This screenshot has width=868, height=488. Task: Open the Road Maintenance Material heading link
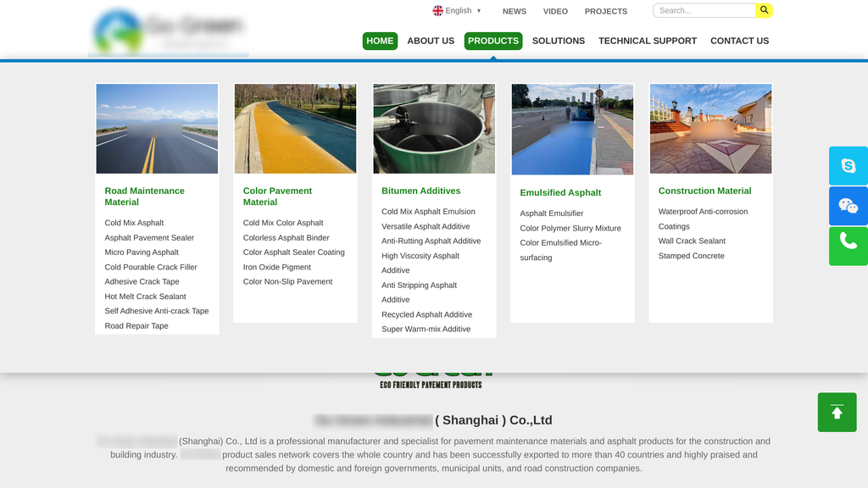(144, 197)
